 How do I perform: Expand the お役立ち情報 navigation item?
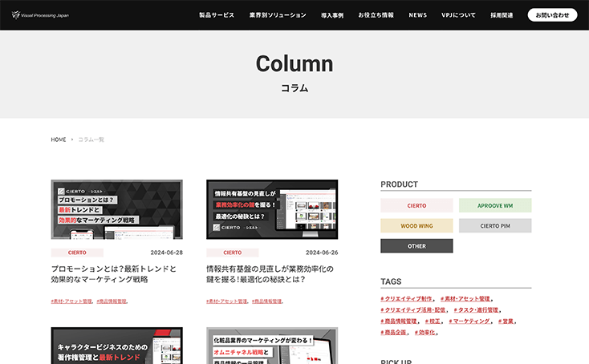point(376,15)
